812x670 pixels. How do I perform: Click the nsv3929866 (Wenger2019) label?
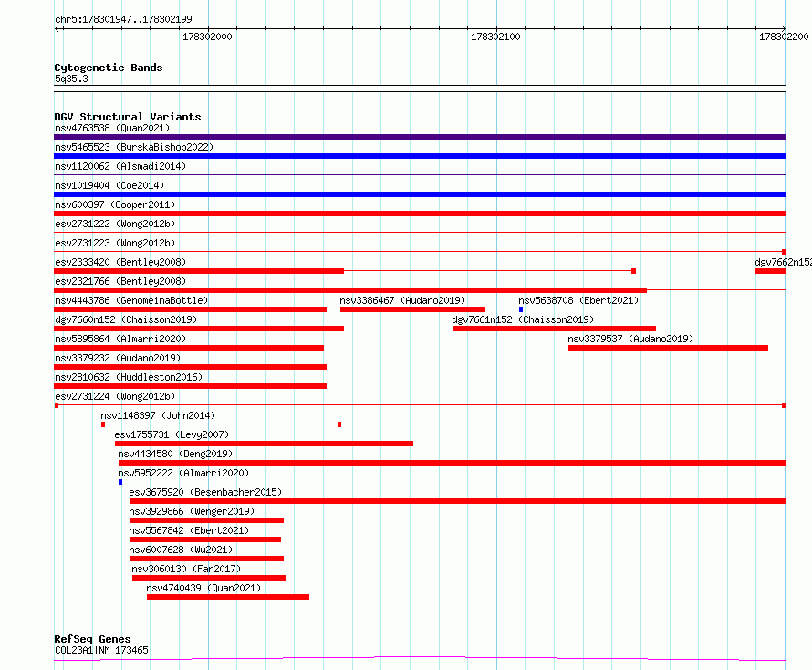(x=192, y=511)
